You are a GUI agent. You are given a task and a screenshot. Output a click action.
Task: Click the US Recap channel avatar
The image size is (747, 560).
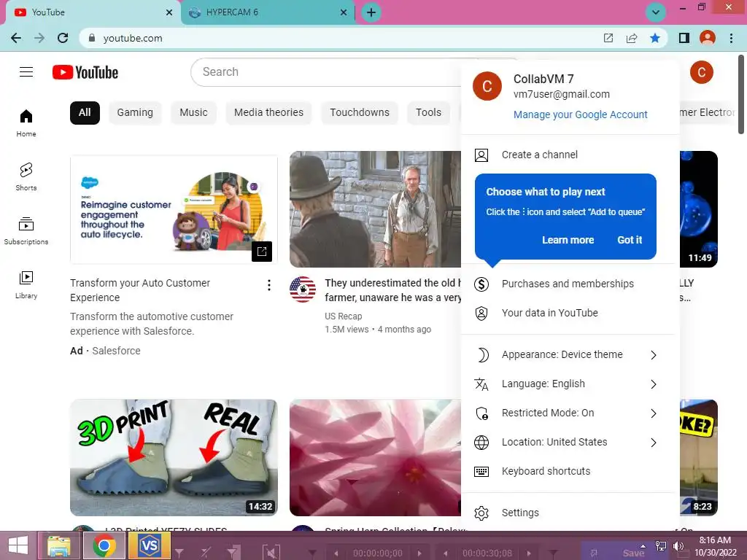click(x=303, y=289)
